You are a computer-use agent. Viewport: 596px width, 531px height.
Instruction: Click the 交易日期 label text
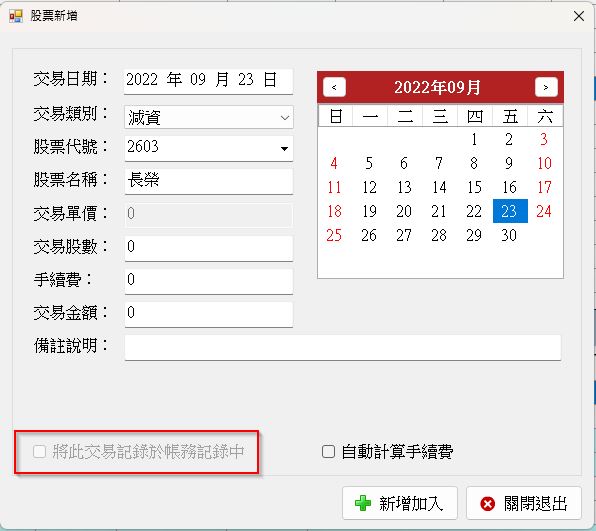pos(71,79)
